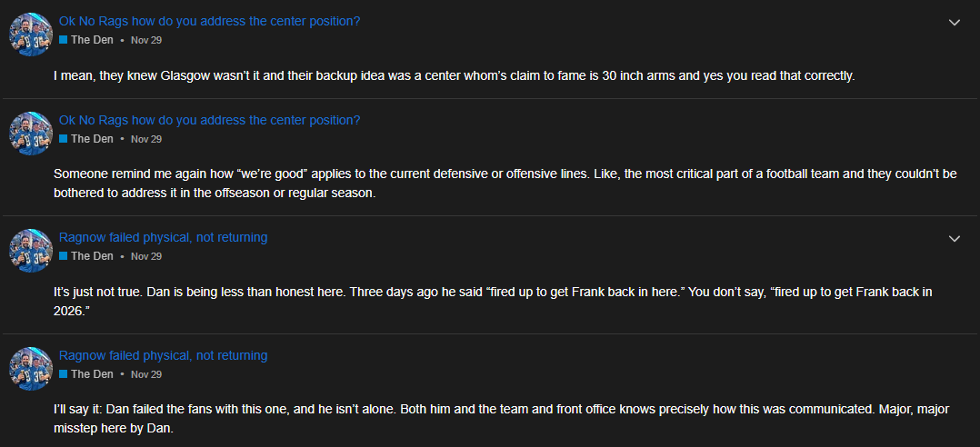980x447 pixels.
Task: Click Nov 29 date on "less than honest" post
Action: [x=146, y=256]
